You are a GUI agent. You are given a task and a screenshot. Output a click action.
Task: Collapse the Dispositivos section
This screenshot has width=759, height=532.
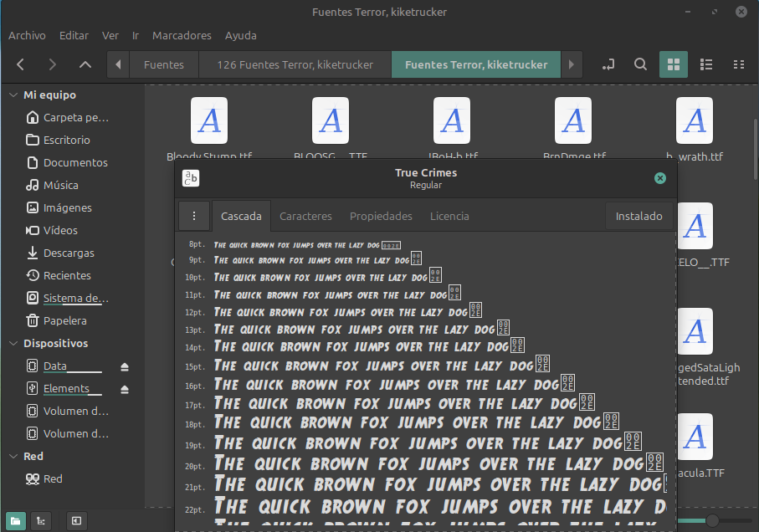click(13, 344)
